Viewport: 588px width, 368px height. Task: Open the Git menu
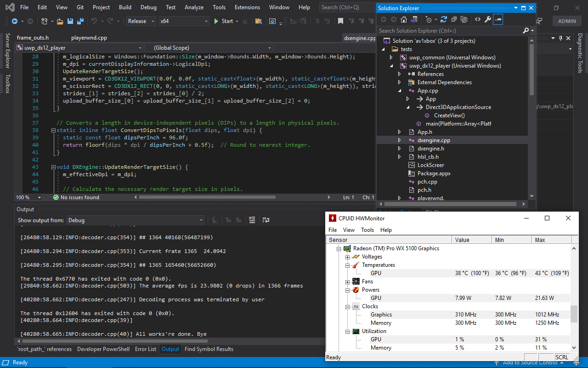pyautogui.click(x=80, y=7)
